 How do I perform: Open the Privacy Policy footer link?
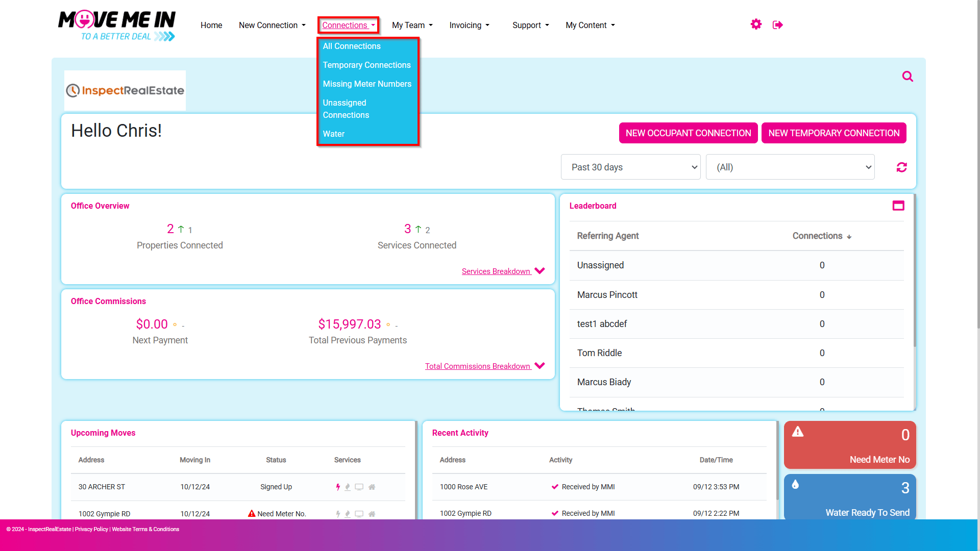coord(91,530)
